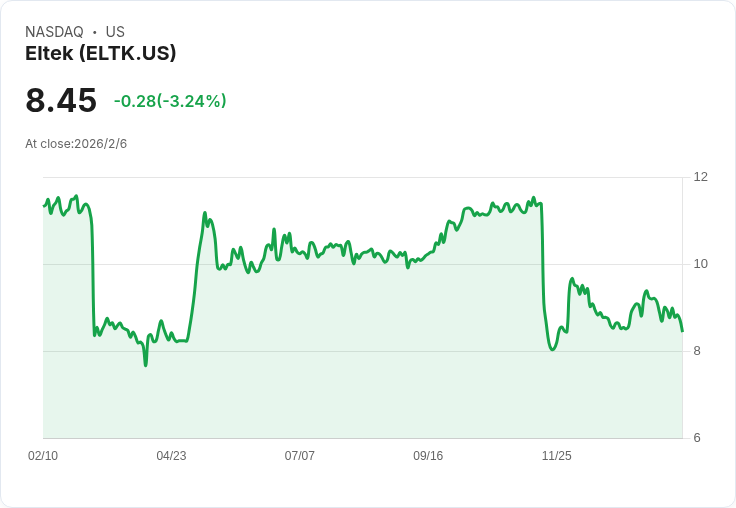Select the 07/07 date on the x-axis

pyautogui.click(x=299, y=456)
